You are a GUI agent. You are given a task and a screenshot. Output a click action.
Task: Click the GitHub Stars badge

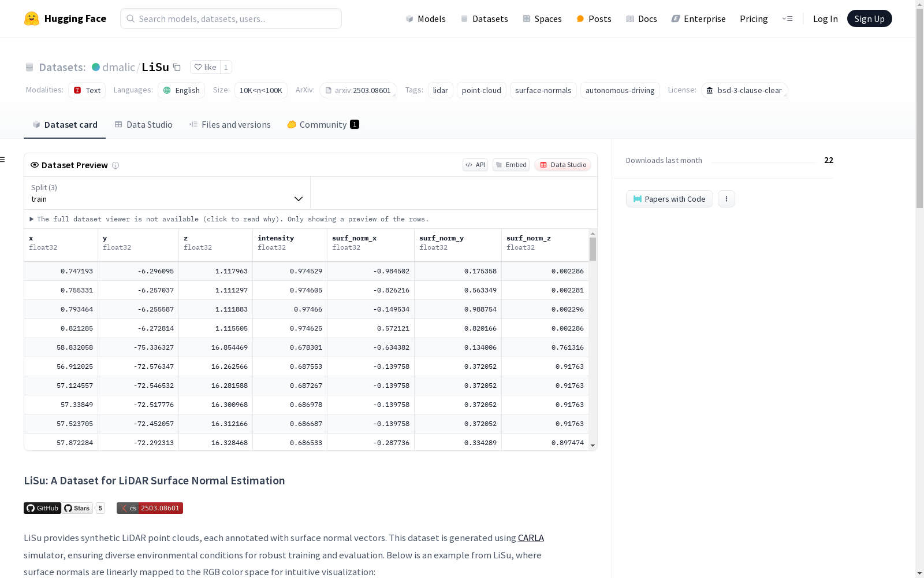click(78, 508)
